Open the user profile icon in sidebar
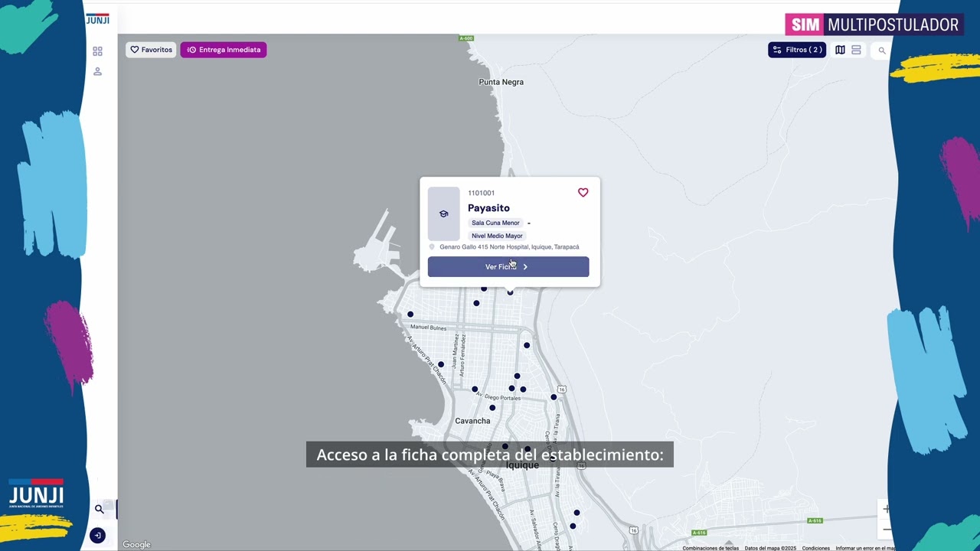Screen dimensions: 980x551 point(97,71)
